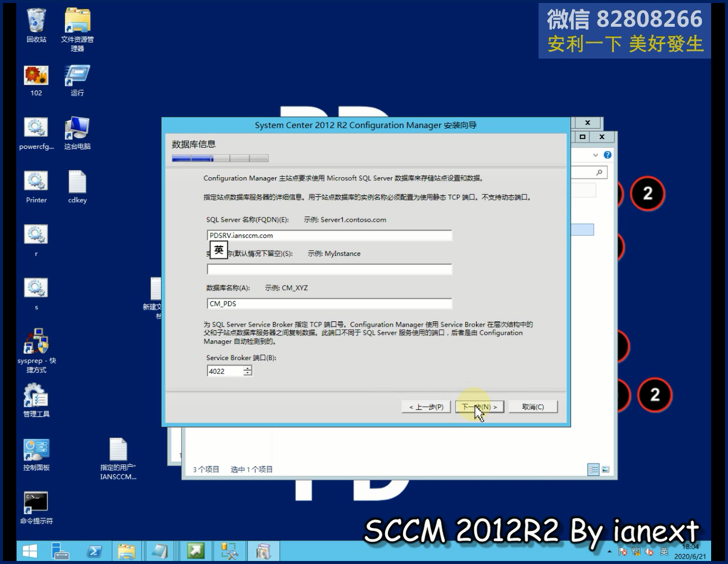Click the 取消(C) cancel button
The image size is (728, 564).
pyautogui.click(x=533, y=407)
